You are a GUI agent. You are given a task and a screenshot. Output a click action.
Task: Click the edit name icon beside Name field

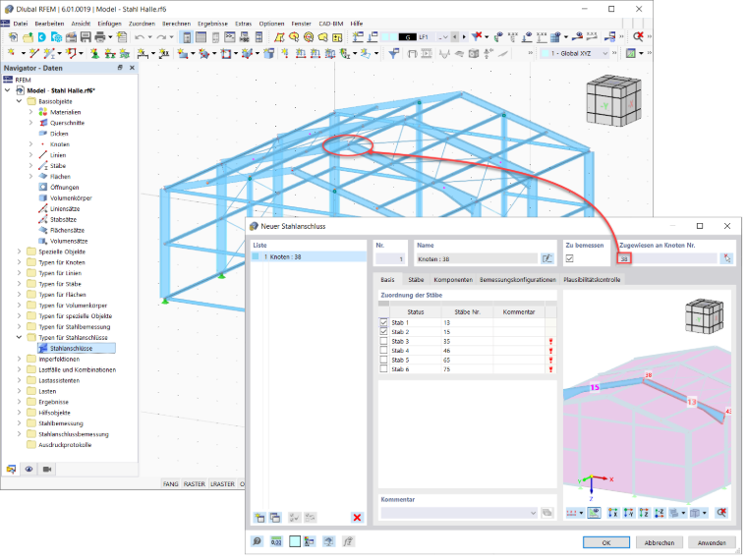[x=546, y=258]
